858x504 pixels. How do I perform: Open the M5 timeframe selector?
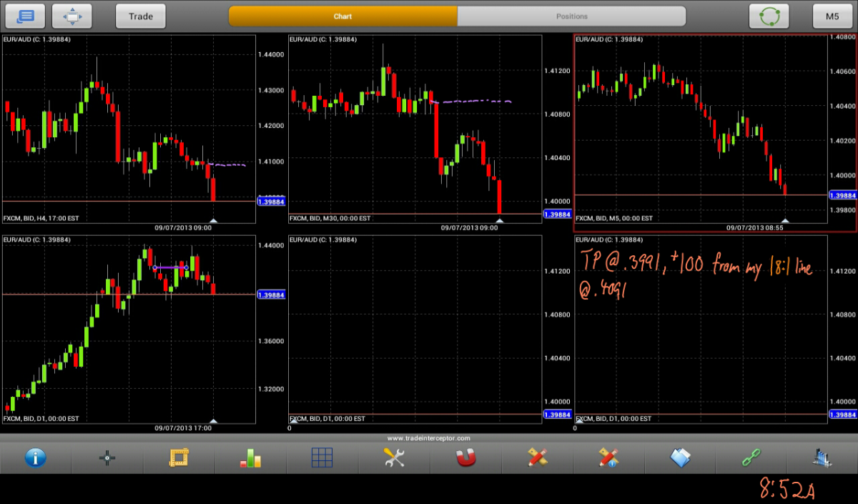[832, 16]
